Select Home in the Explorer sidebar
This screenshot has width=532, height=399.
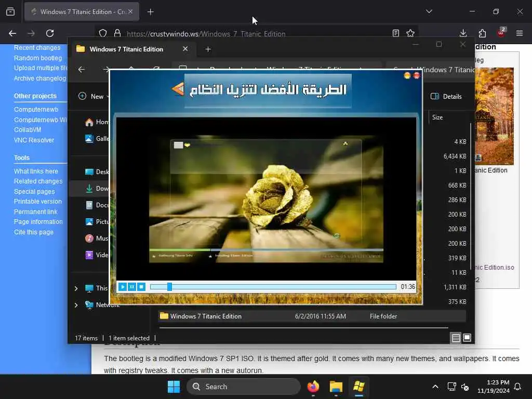coord(97,122)
